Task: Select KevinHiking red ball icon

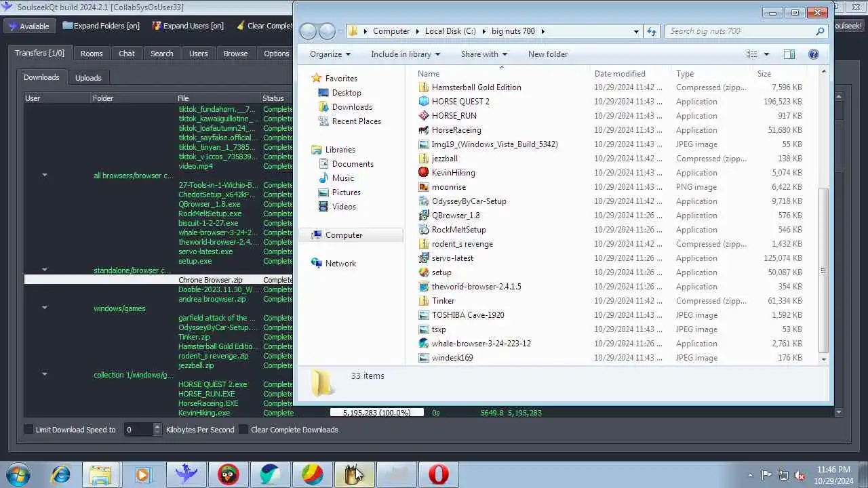Action: 424,173
